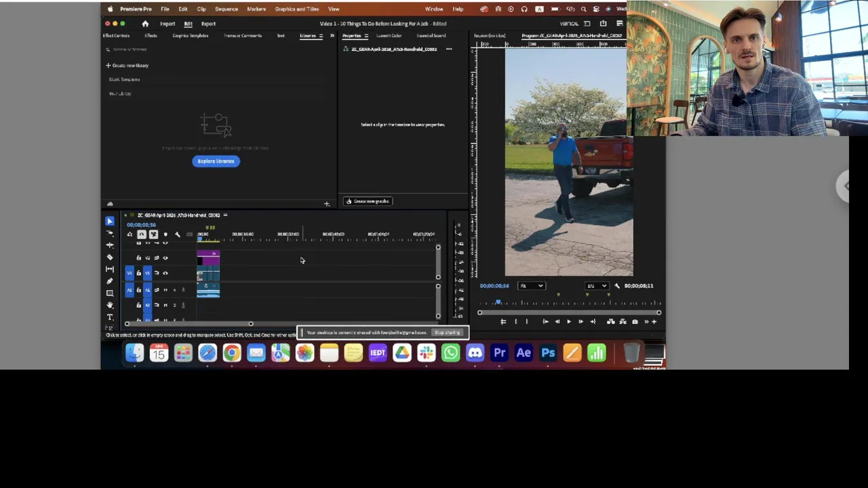The image size is (868, 488).
Task: Open Discord from the Dock
Action: 475,352
